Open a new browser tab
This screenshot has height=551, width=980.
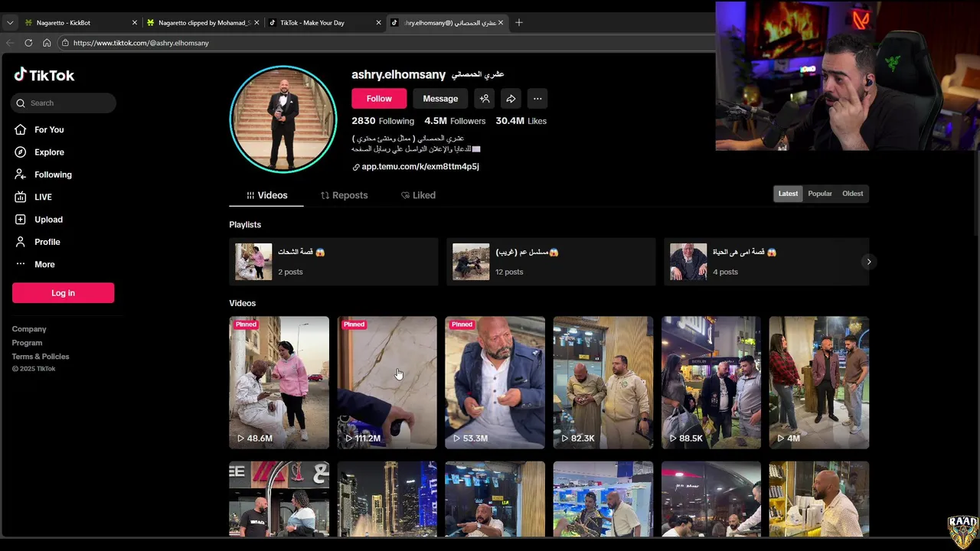[x=519, y=23]
